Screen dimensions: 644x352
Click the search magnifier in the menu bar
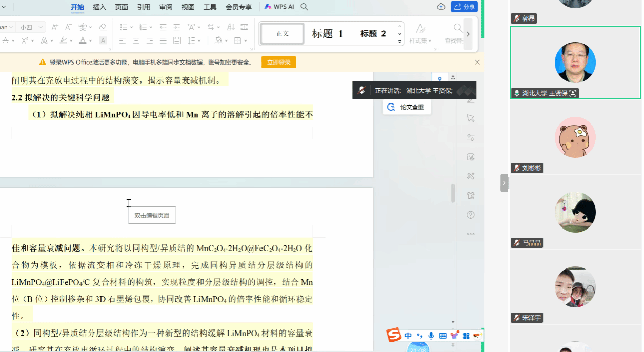304,7
